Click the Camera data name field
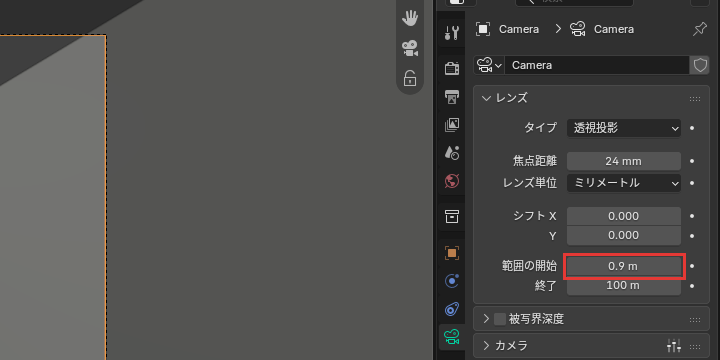The image size is (720, 360). point(596,65)
